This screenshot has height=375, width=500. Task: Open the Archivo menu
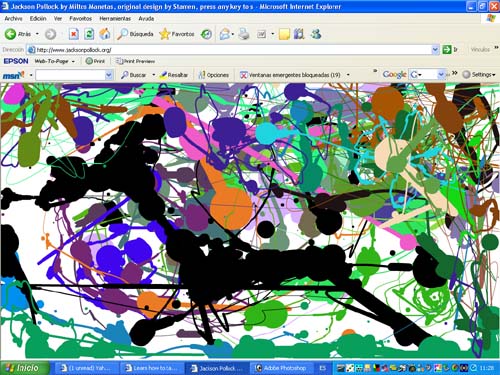click(x=14, y=19)
